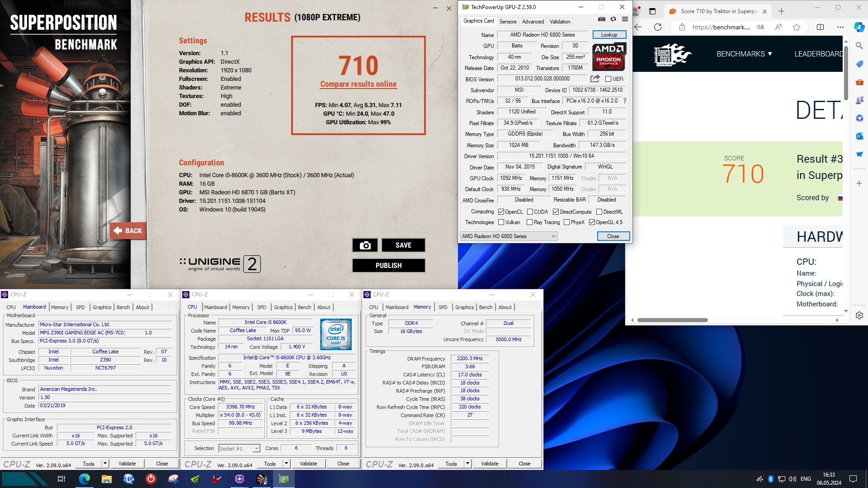Show site information via the lock icon
This screenshot has height=488, width=868.
[x=682, y=27]
